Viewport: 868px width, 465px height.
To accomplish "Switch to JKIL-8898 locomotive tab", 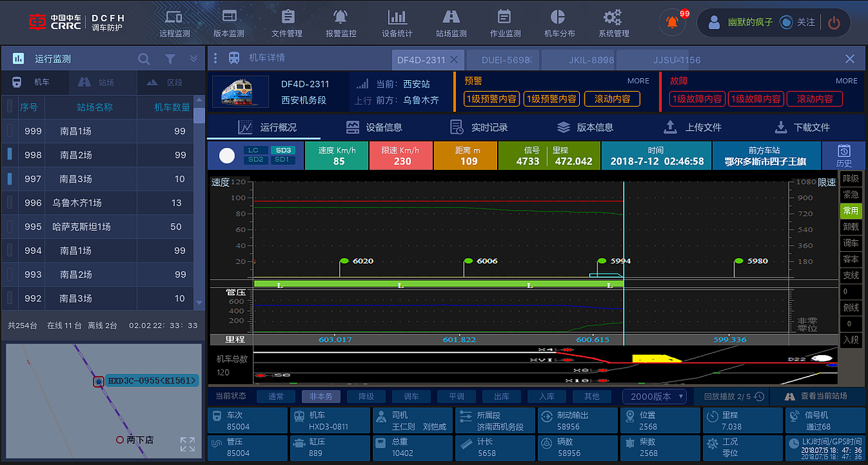I will 580,59.
